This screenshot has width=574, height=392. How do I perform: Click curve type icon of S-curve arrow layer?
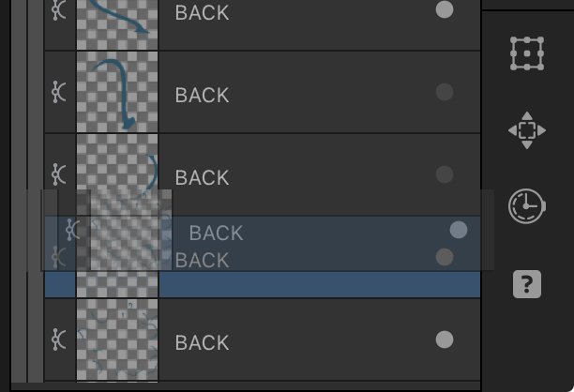(x=58, y=9)
